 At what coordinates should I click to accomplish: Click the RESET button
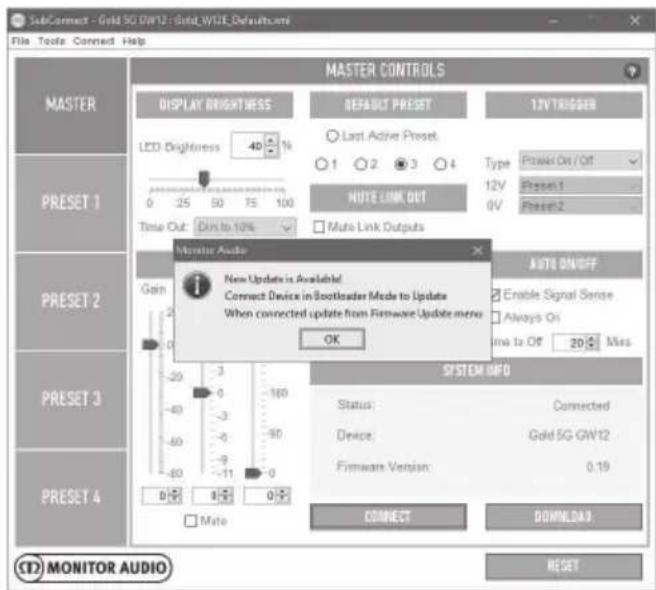pos(563,567)
